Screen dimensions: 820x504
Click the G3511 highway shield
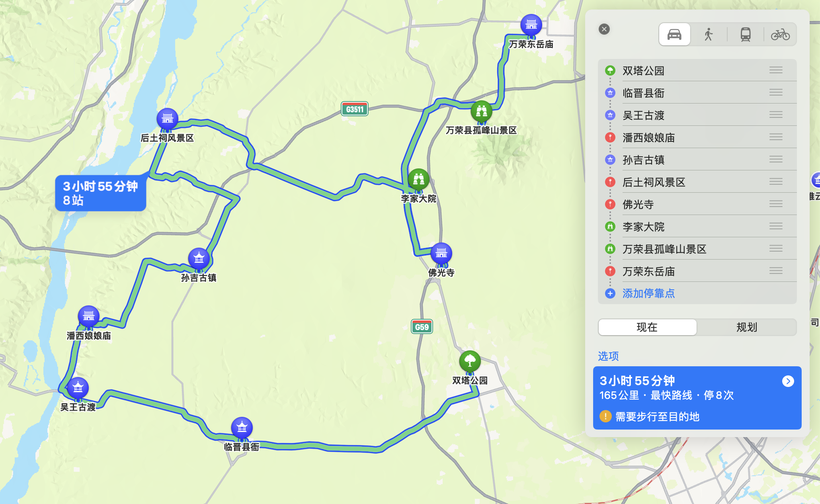tap(355, 109)
